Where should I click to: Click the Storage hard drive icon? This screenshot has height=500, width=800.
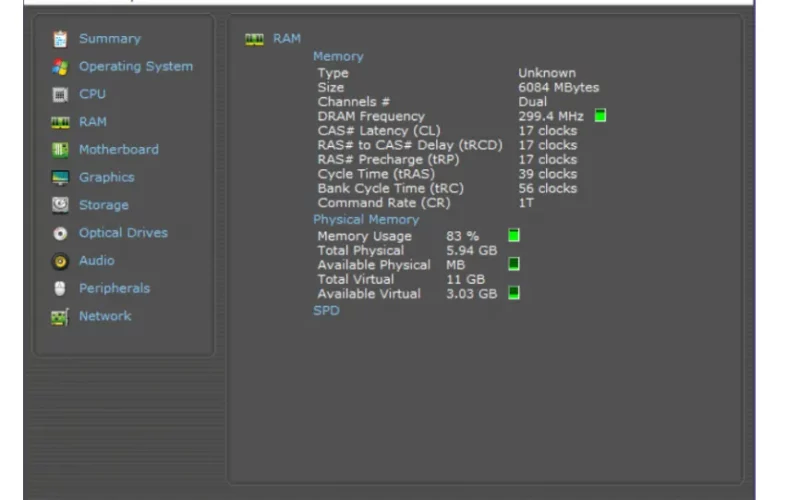pyautogui.click(x=60, y=205)
